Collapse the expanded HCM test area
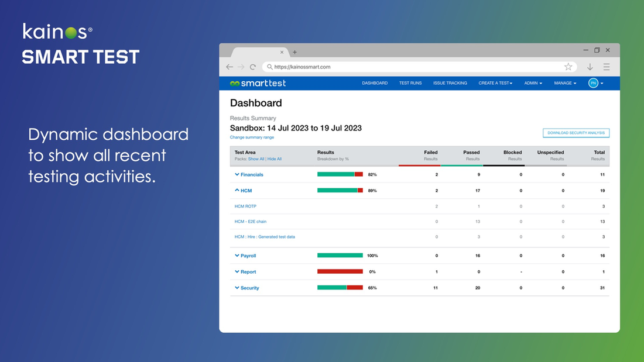Image resolution: width=644 pixels, height=362 pixels. [238, 190]
